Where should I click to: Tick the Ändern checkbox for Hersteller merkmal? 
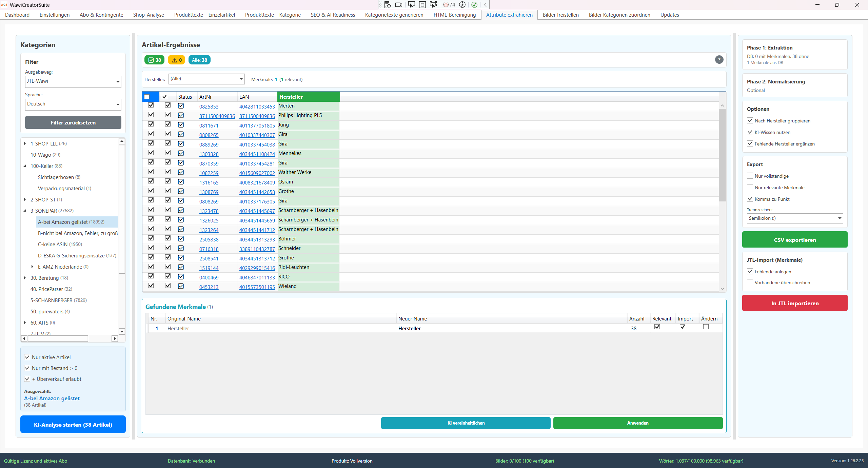(706, 327)
